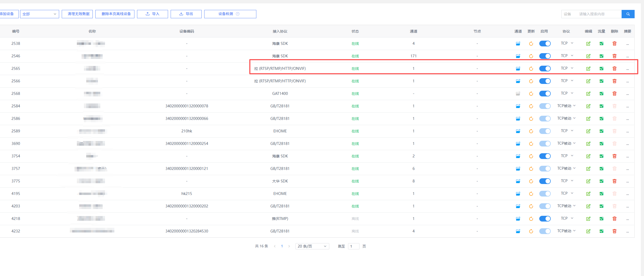Open channel folder for device 3757

(x=518, y=169)
